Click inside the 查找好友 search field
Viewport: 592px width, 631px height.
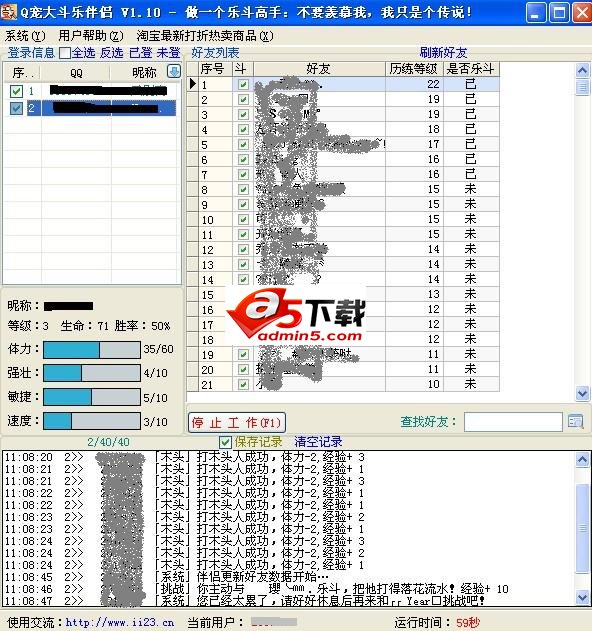tap(513, 422)
